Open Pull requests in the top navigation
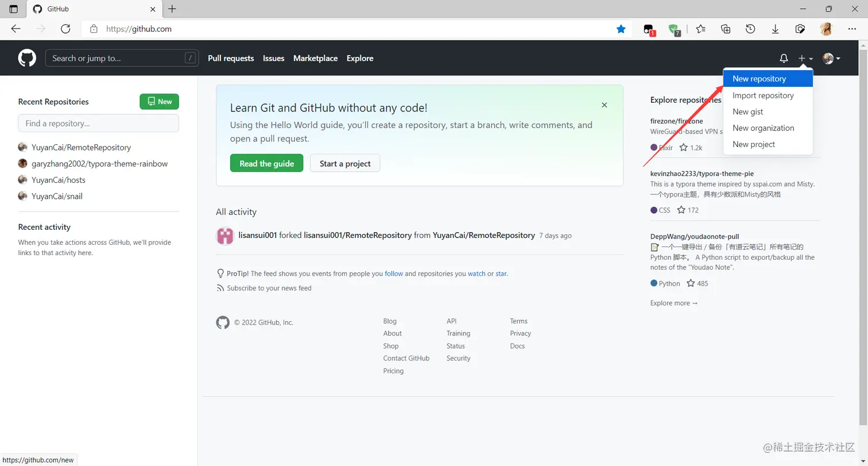The height and width of the screenshot is (466, 868). click(231, 58)
